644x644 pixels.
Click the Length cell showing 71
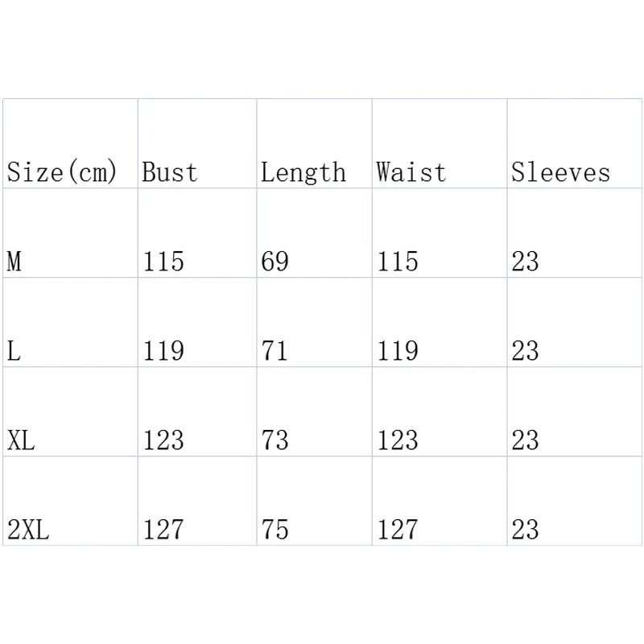pos(275,351)
